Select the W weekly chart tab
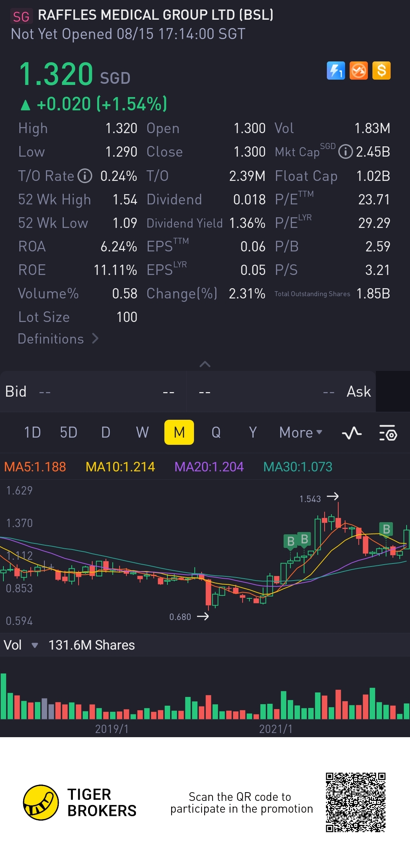The image size is (410, 868). (x=142, y=432)
